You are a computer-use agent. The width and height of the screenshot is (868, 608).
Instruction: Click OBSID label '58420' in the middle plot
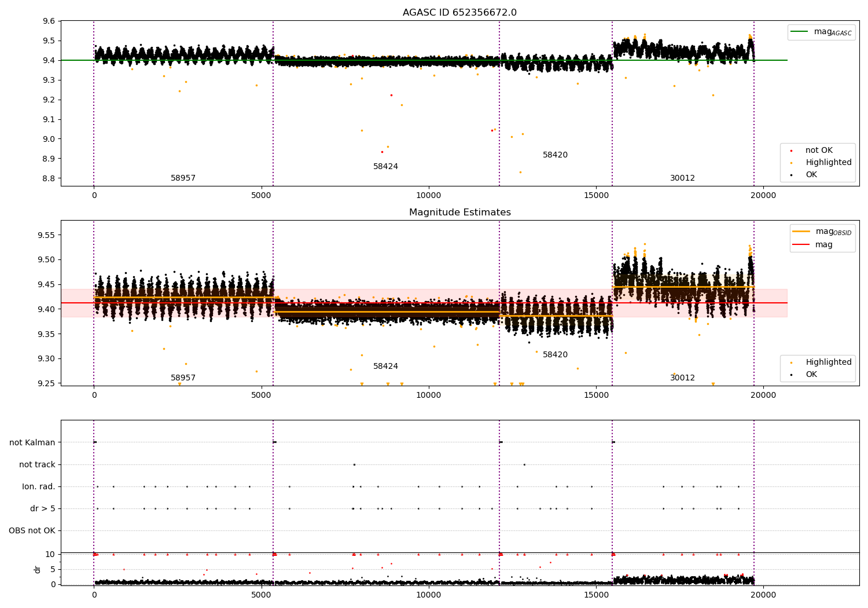tap(555, 355)
